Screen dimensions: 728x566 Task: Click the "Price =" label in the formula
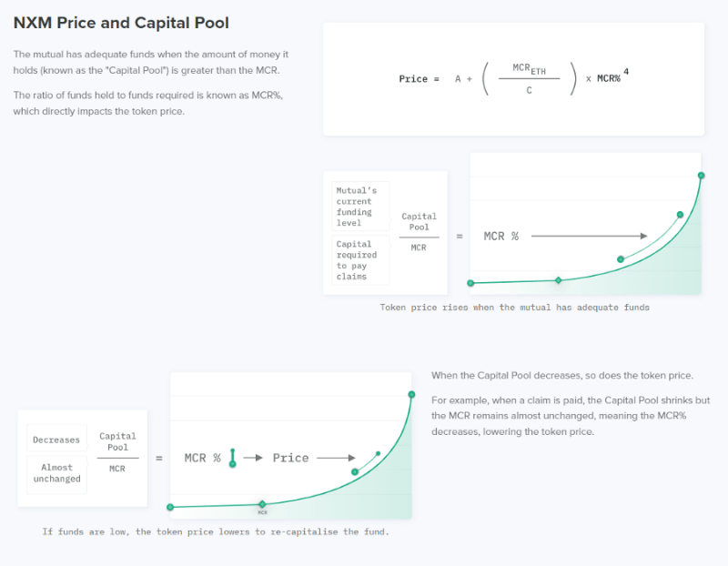click(419, 79)
